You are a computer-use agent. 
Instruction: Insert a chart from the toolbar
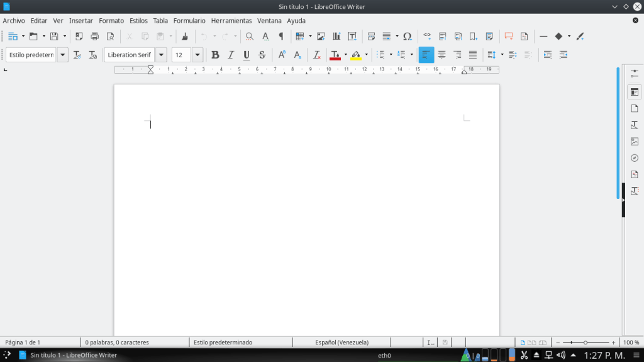tap(336, 37)
